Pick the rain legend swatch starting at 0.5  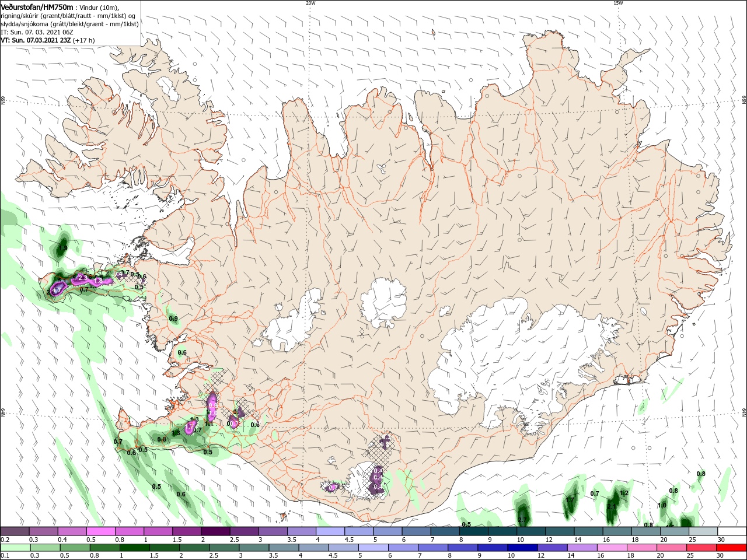click(75, 548)
